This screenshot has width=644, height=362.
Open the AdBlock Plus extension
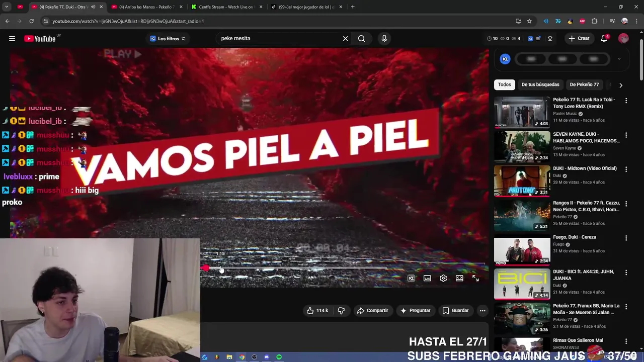point(582,21)
